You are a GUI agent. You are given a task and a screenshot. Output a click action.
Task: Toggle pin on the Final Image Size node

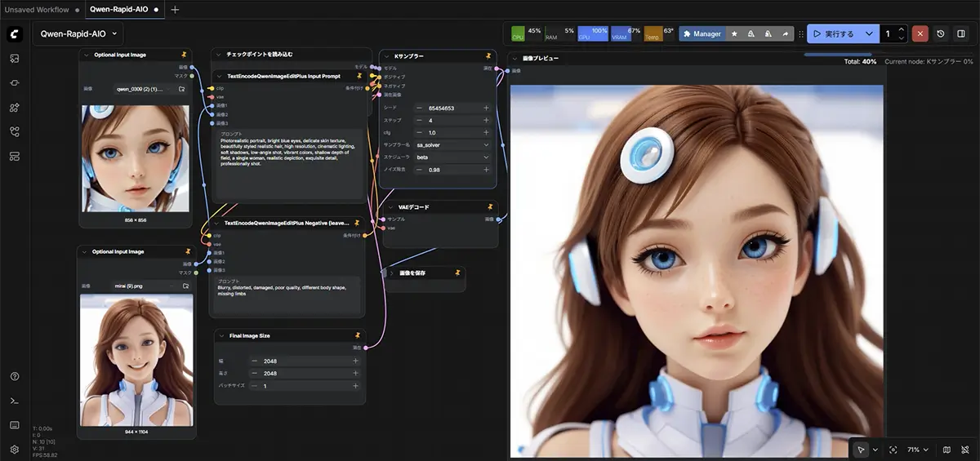357,335
